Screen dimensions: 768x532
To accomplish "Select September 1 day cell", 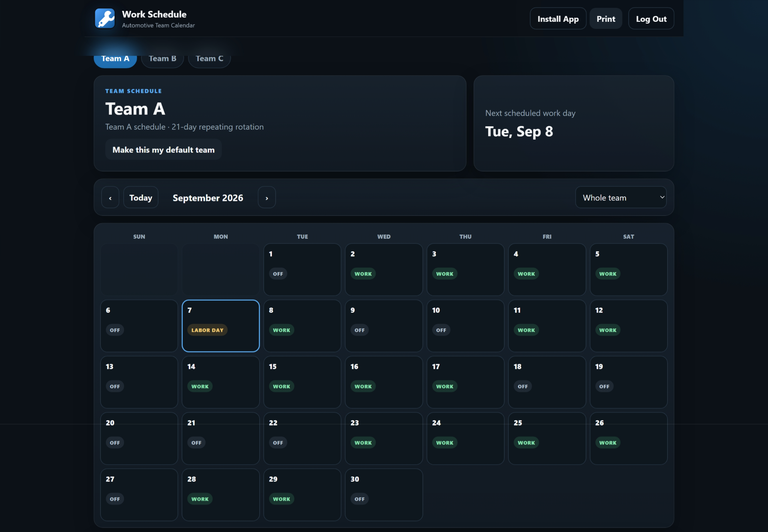I will 302,270.
